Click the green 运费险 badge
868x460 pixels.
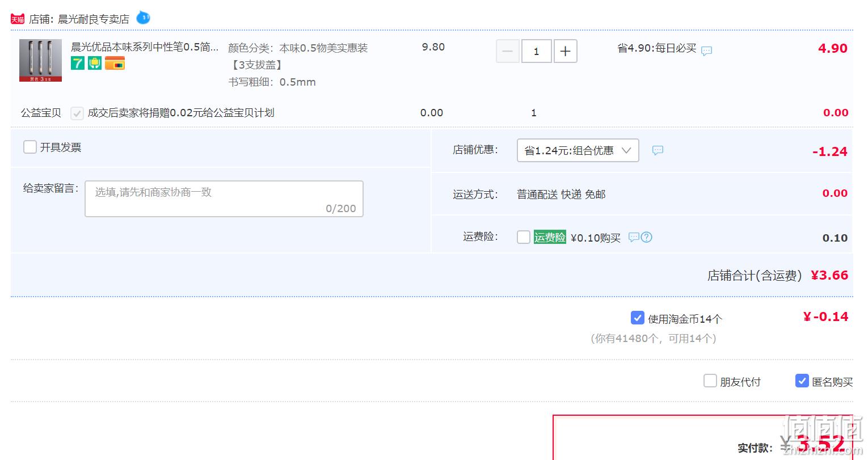550,237
